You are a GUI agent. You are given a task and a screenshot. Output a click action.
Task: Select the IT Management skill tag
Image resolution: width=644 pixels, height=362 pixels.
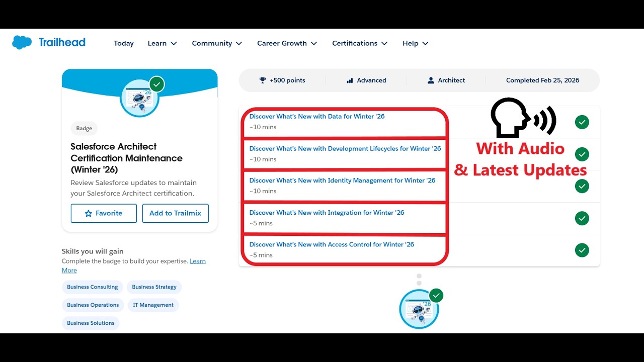[x=153, y=305]
